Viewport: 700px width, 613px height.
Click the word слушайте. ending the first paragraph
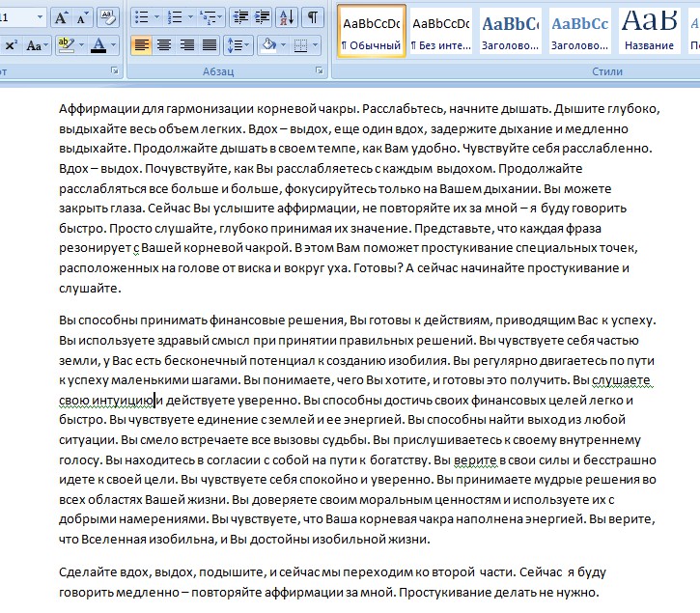click(x=90, y=288)
